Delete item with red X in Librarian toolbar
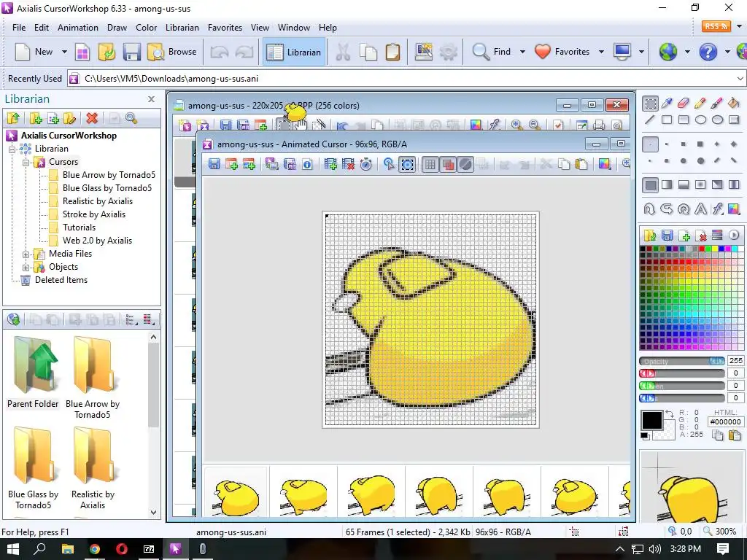The image size is (747, 560). 92,118
